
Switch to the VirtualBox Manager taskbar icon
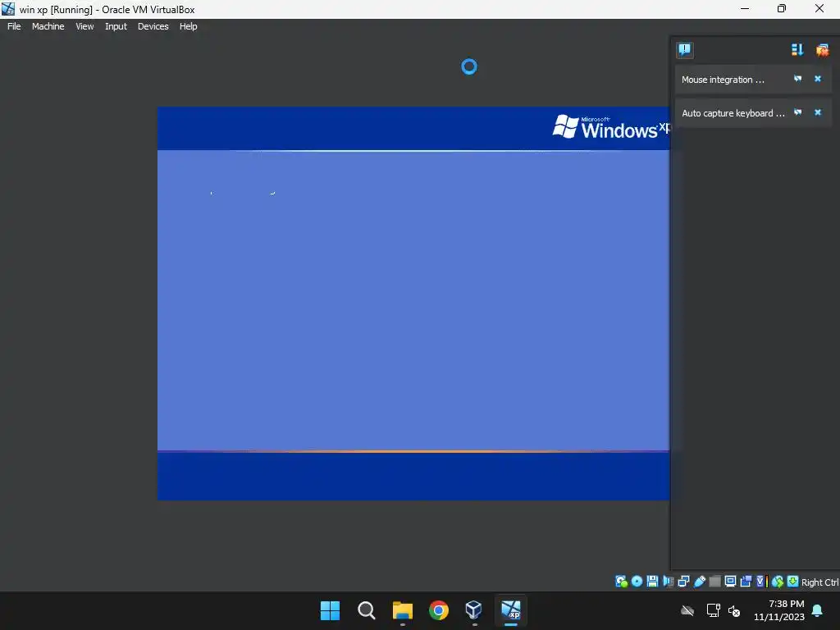[x=474, y=610]
